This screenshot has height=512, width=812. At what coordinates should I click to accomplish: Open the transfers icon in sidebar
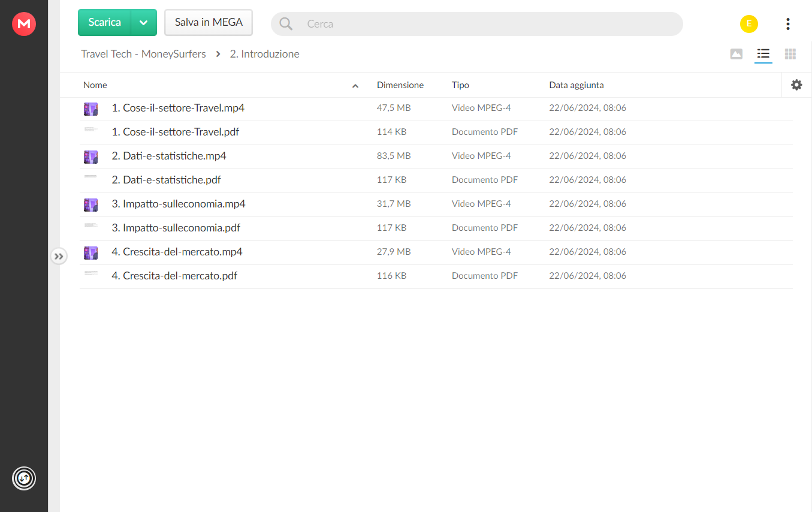click(24, 478)
